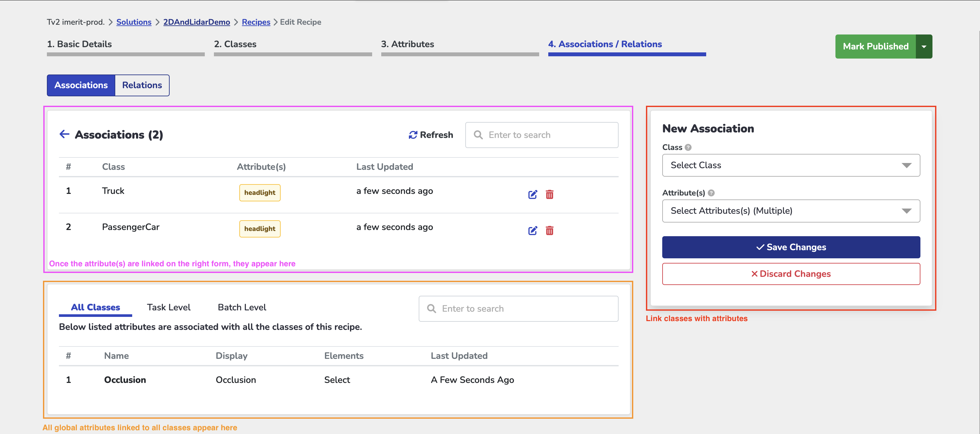Delete the Truck association
The height and width of the screenshot is (434, 980).
point(549,195)
